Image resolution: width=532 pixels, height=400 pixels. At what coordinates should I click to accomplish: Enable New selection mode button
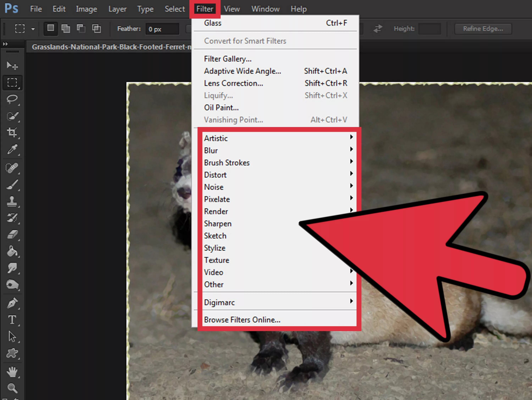[51, 28]
